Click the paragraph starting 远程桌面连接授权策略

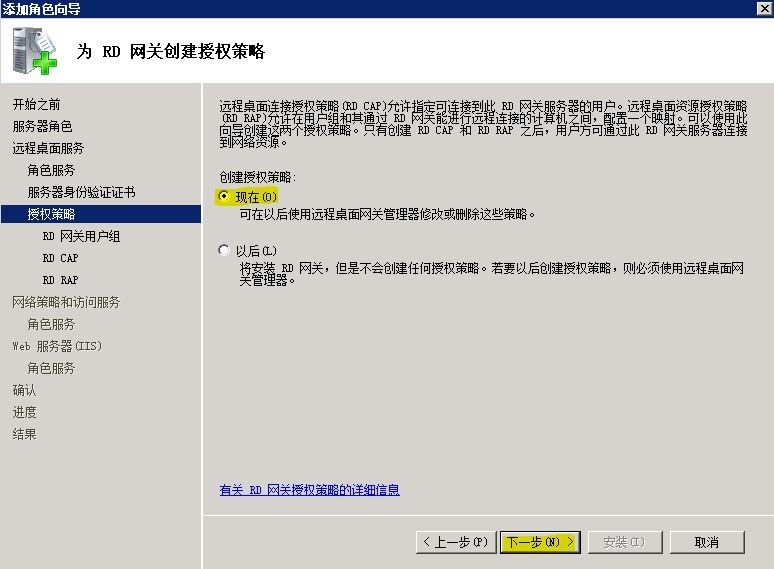click(483, 124)
